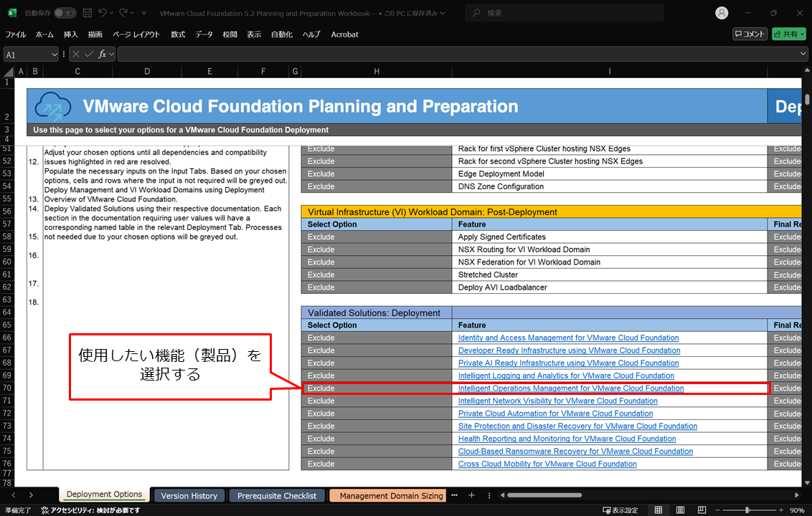
Task: Select Exclude cell for Intelligent Operations Management
Action: click(377, 388)
